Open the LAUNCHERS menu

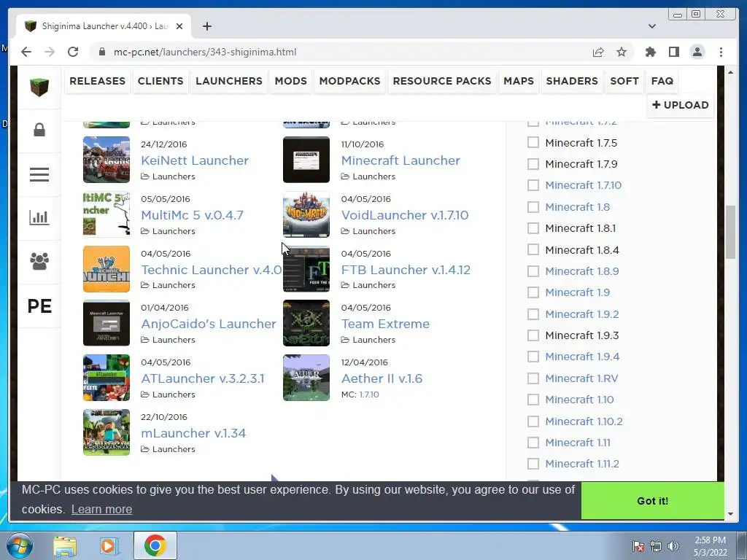229,81
